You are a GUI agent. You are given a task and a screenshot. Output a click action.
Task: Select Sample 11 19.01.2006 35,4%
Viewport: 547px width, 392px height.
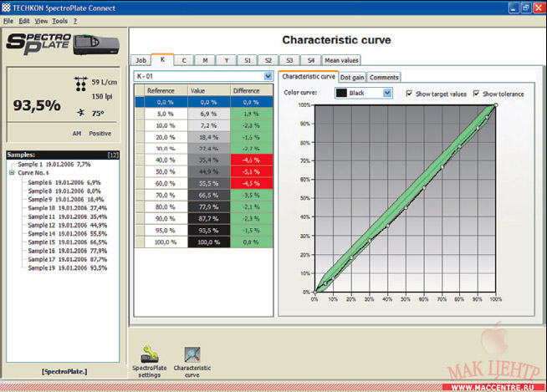click(x=67, y=217)
